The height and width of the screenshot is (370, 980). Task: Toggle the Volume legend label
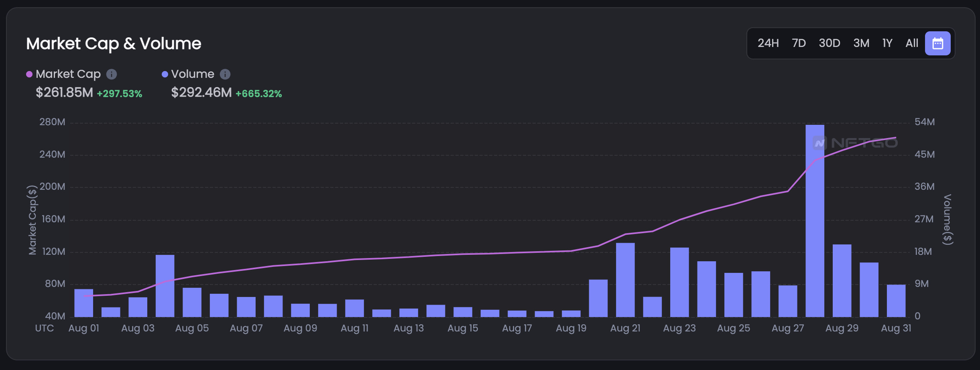[x=193, y=74]
